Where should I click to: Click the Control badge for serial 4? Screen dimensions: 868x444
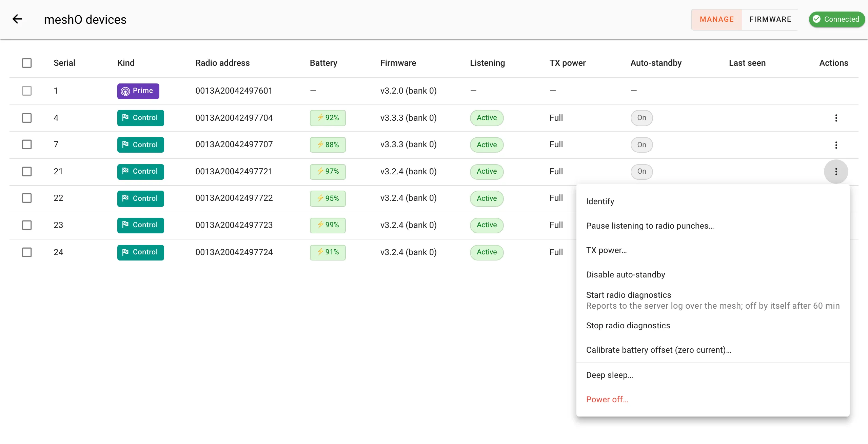coord(140,118)
